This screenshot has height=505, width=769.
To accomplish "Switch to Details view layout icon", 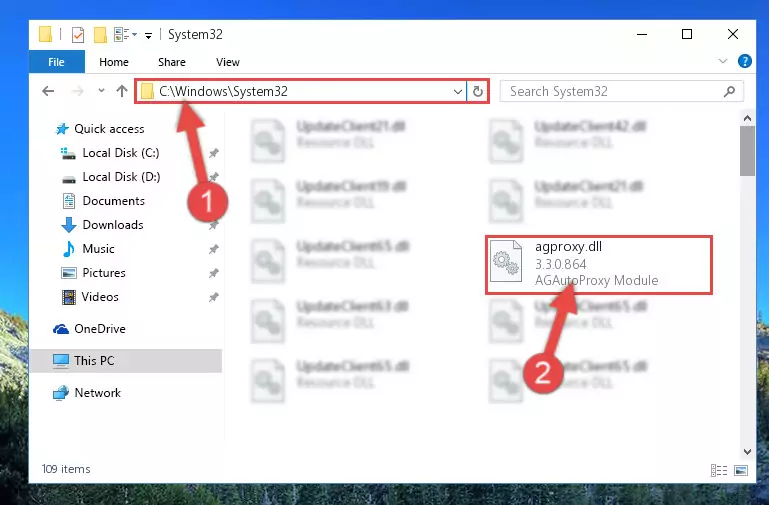I will pyautogui.click(x=718, y=470).
